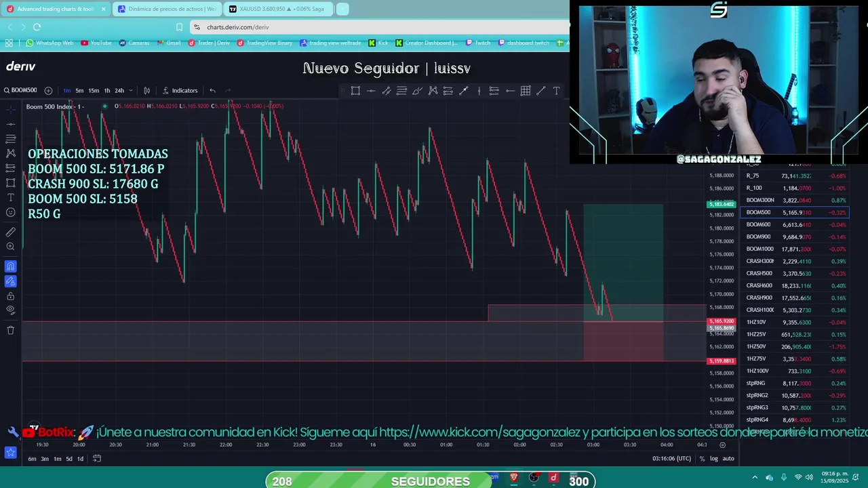Open the patterns tool group in left sidebar
This screenshot has height=488, width=868.
[x=10, y=153]
